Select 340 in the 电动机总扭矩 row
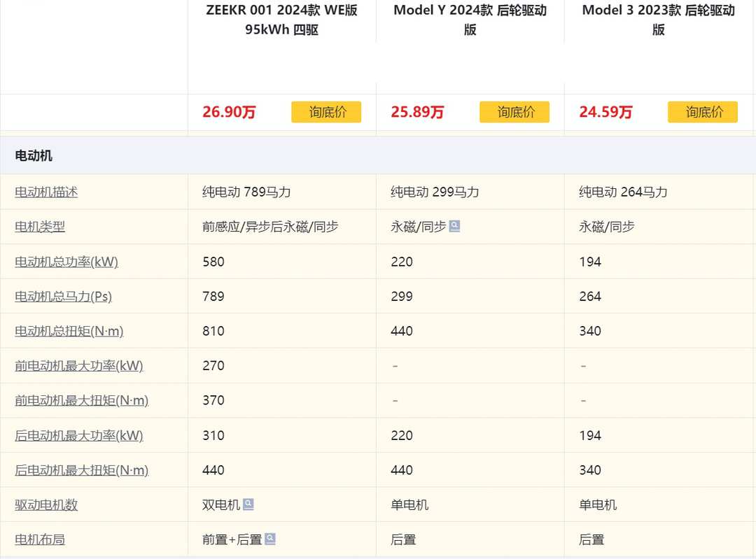756x559 pixels. (x=590, y=331)
